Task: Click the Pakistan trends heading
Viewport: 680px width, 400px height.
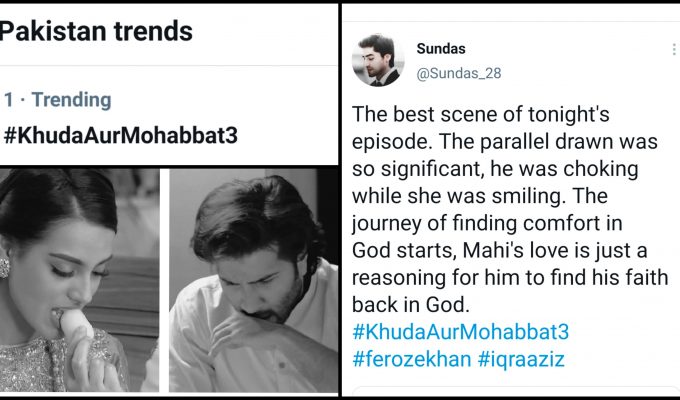Action: [x=96, y=32]
